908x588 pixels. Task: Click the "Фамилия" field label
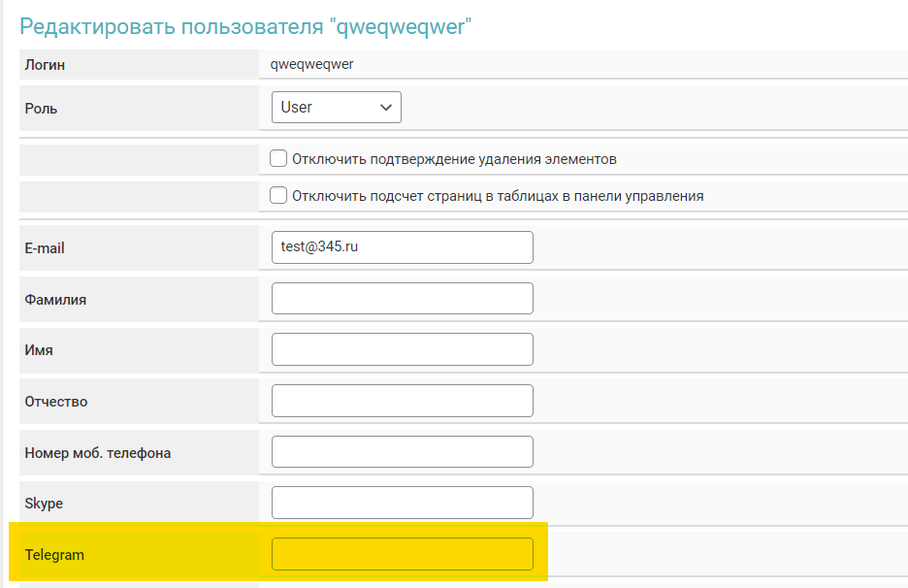[55, 300]
